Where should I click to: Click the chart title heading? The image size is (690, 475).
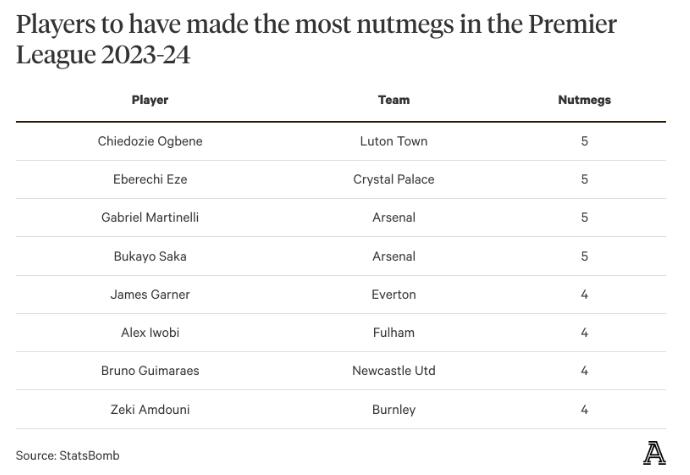(316, 40)
